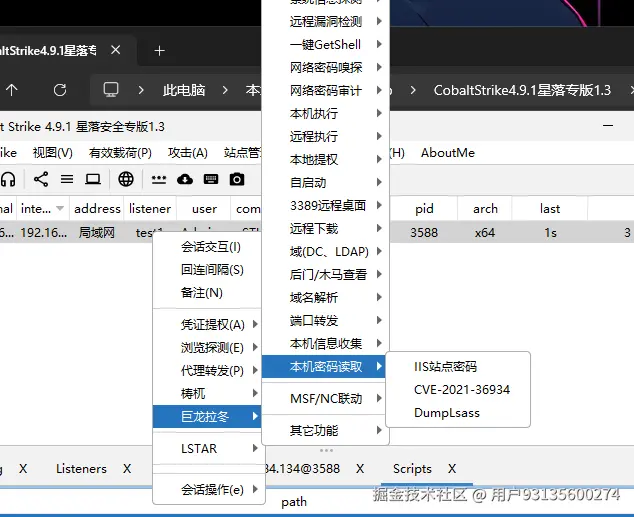
Task: Click the arch column header
Action: pos(485,209)
